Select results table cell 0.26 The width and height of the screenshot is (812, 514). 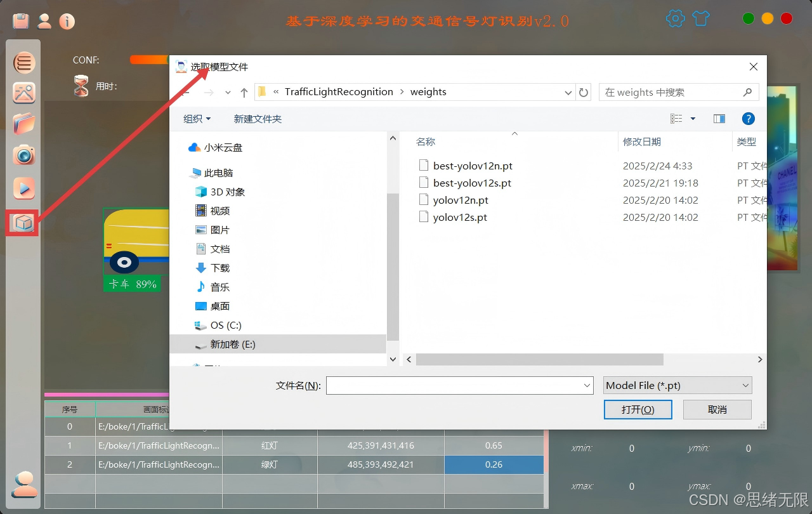point(494,465)
